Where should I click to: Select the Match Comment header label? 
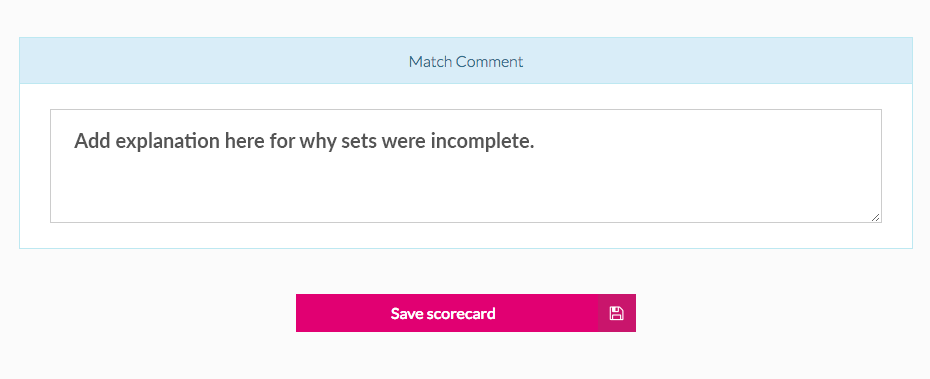coord(466,62)
